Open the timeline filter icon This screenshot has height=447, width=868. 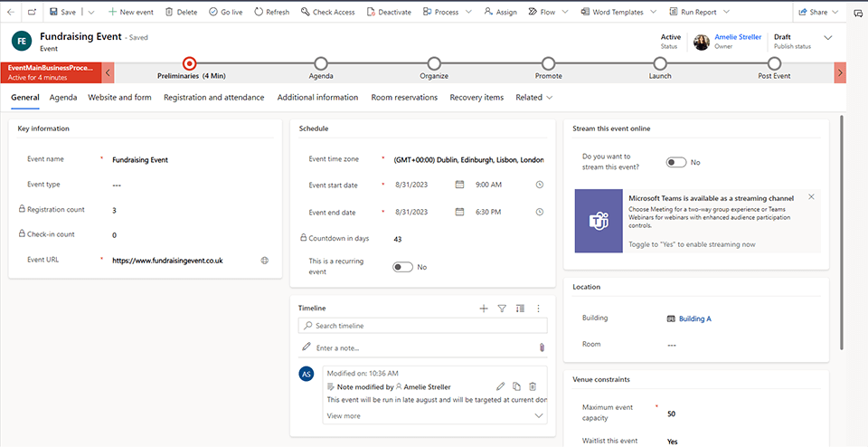pos(502,309)
